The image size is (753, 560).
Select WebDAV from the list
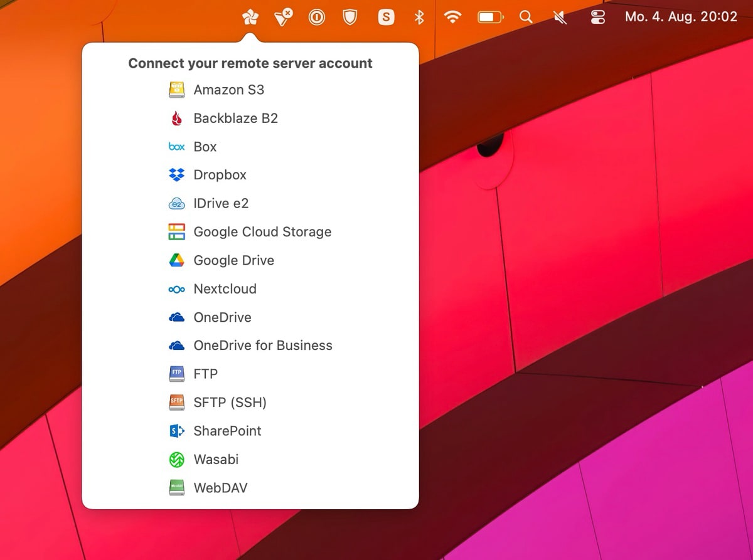click(x=220, y=488)
